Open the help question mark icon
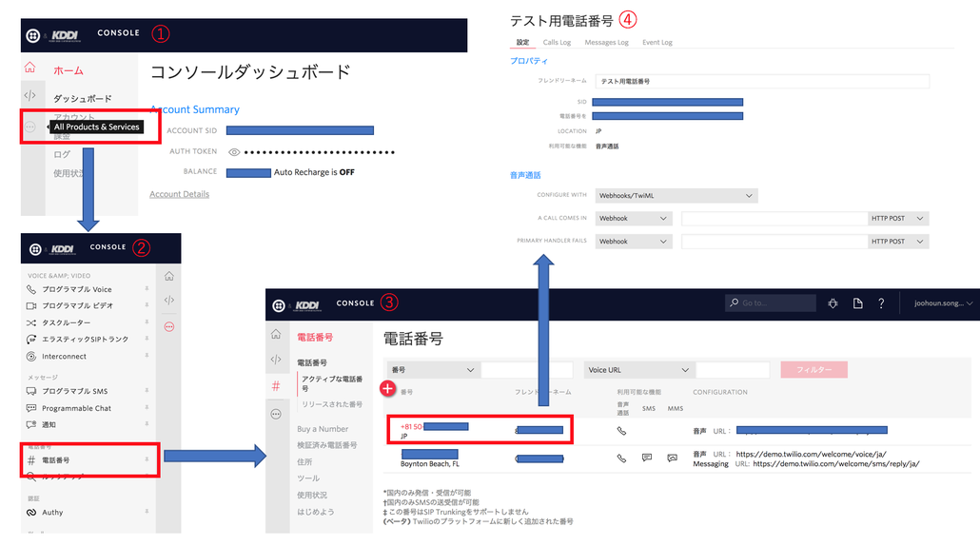The height and width of the screenshot is (546, 980). coord(881,303)
